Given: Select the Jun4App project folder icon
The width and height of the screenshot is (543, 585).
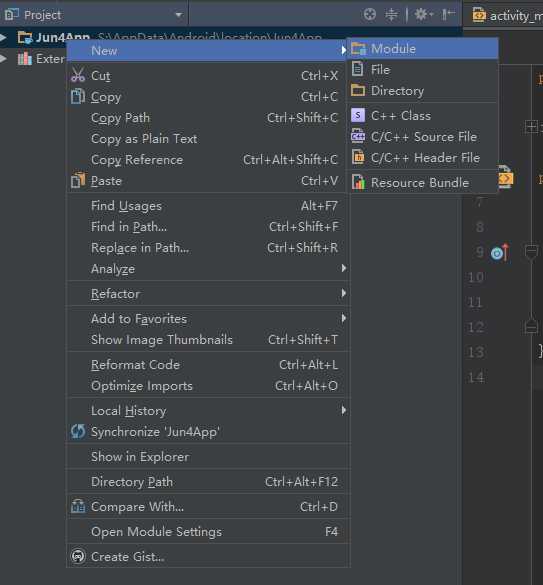Looking at the screenshot, I should [x=25, y=37].
